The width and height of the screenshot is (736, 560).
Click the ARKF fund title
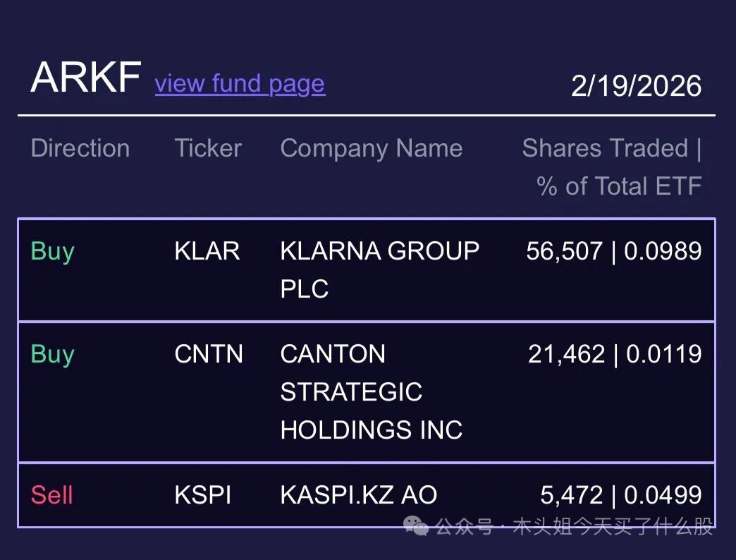(86, 78)
